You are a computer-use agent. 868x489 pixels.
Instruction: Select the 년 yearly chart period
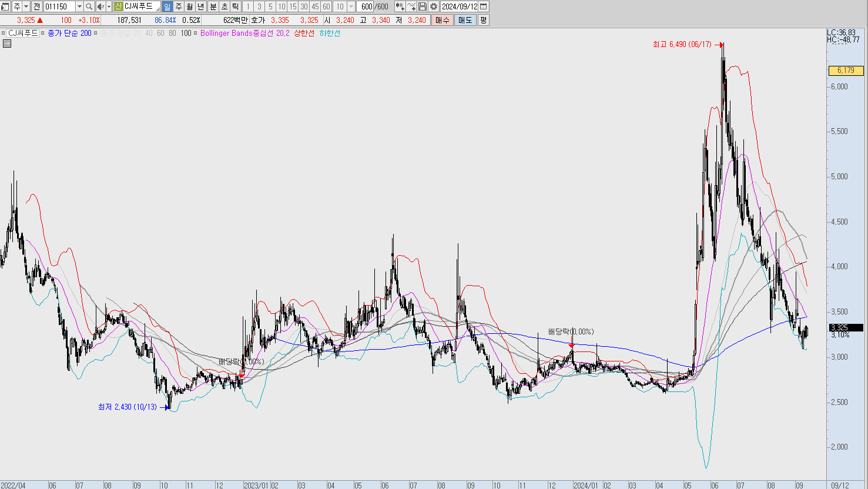coord(201,6)
